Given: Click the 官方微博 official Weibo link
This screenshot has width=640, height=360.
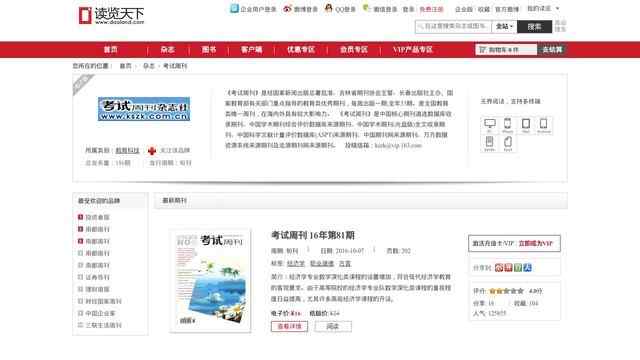Looking at the screenshot, I should [x=507, y=9].
